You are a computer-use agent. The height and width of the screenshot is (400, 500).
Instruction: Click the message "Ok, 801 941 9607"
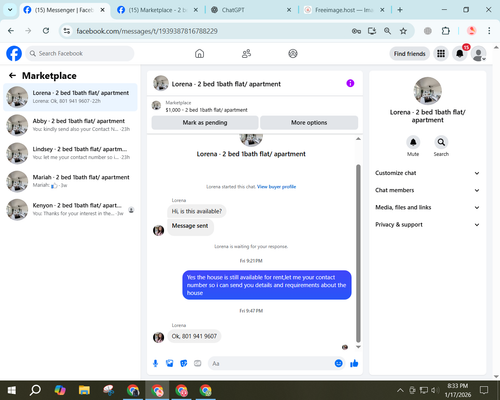point(194,336)
